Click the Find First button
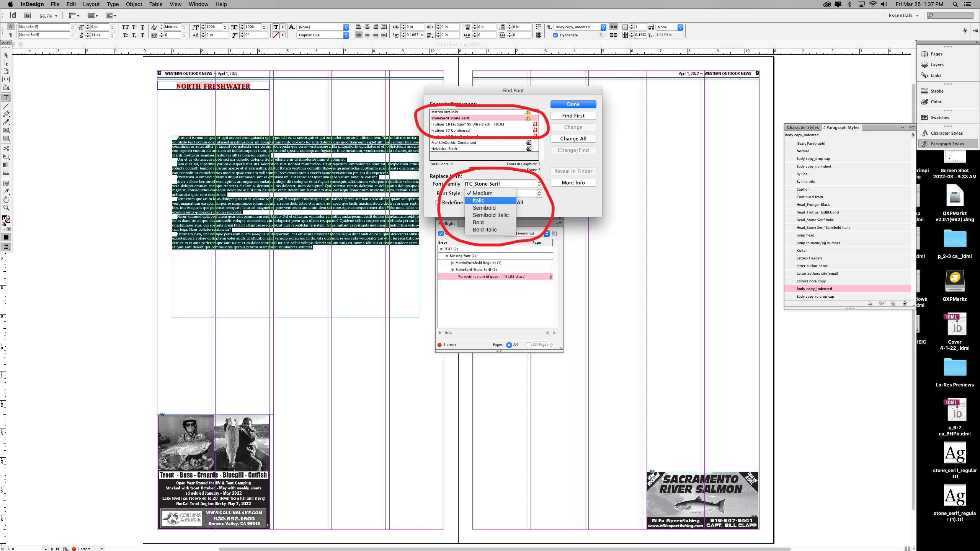The image size is (980, 551). tap(573, 116)
